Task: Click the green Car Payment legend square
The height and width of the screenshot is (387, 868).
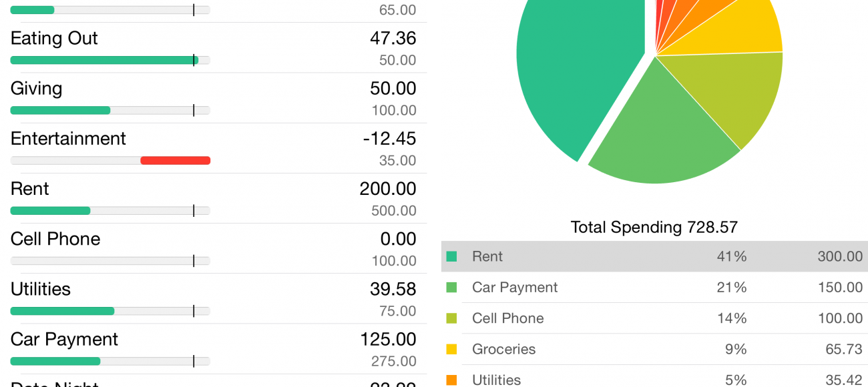Action: click(451, 288)
